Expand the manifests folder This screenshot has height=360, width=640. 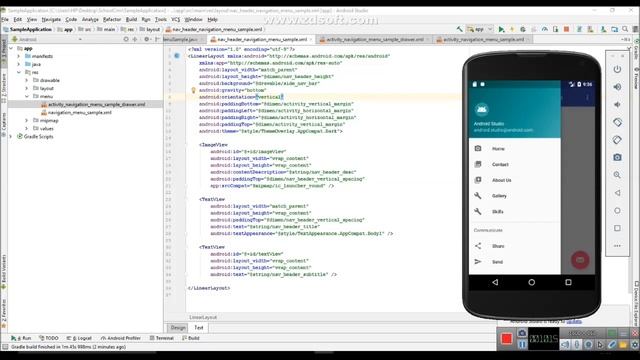(18, 56)
